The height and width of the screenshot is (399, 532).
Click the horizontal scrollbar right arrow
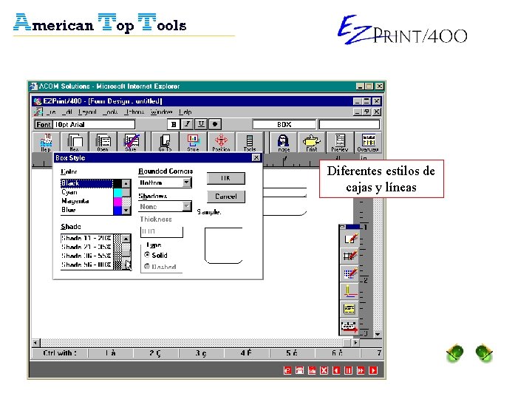tap(355, 343)
